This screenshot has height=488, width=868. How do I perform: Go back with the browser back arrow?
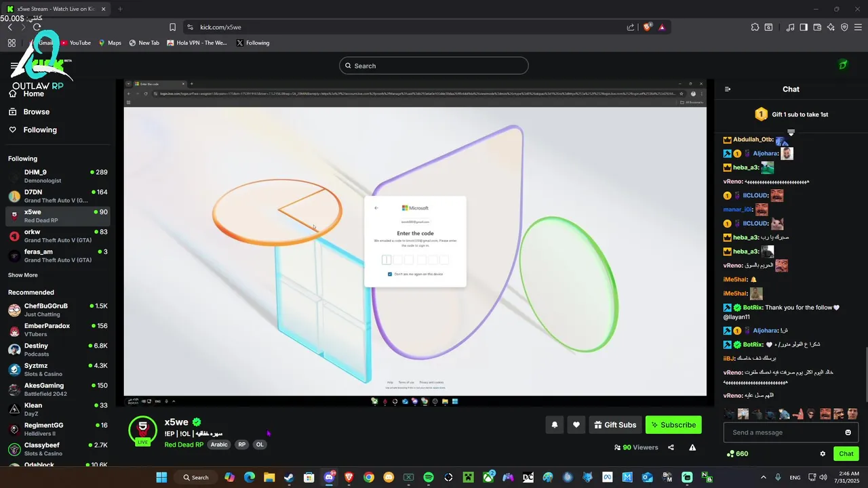coord(9,27)
